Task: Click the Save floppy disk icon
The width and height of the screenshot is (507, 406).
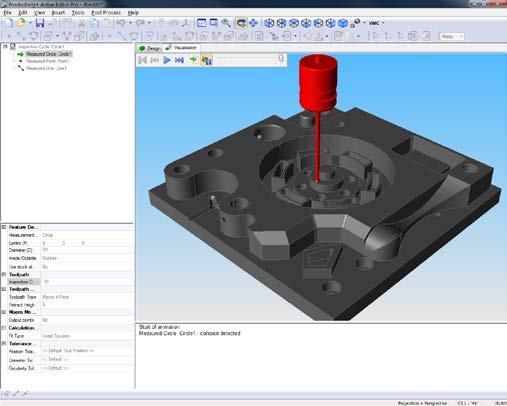Action: click(x=40, y=23)
